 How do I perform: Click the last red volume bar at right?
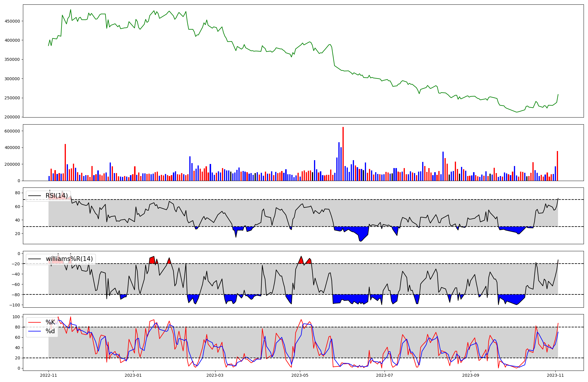pyautogui.click(x=557, y=166)
